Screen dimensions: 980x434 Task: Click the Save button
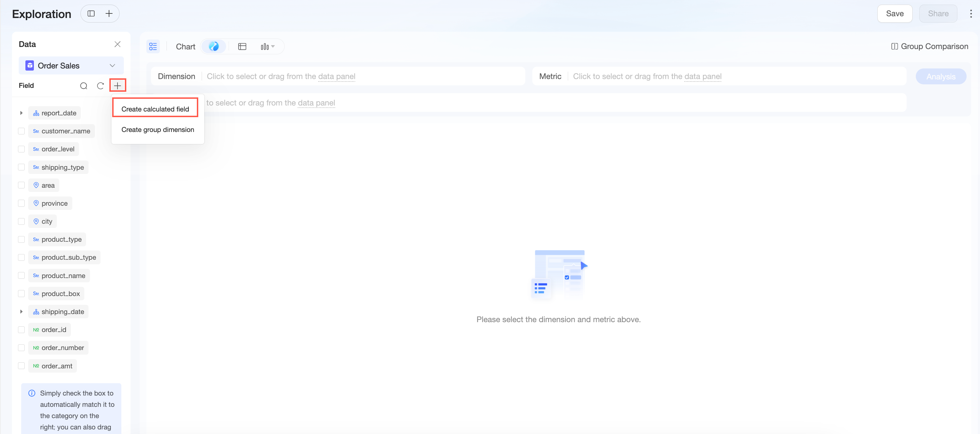[x=895, y=14]
